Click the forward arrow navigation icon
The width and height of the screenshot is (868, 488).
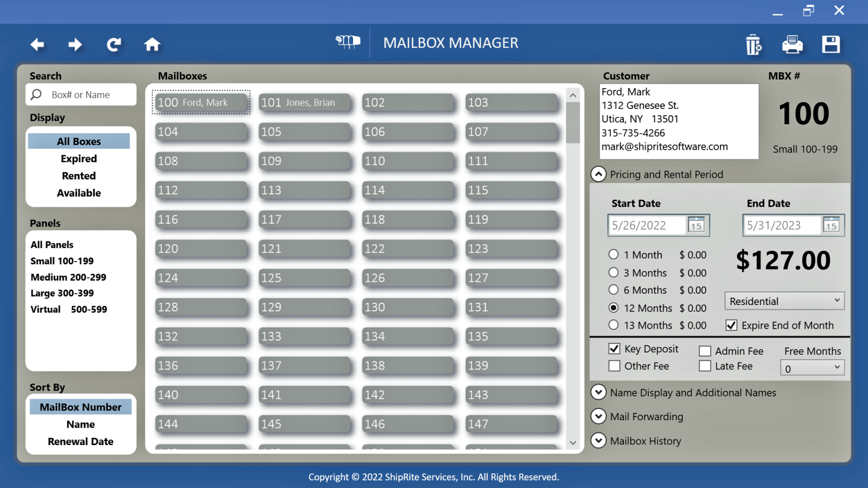[75, 45]
